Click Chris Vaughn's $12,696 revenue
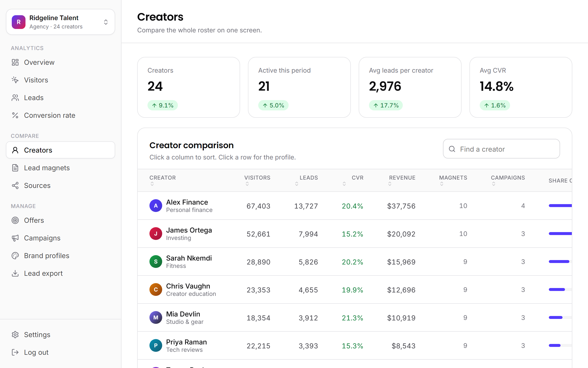Screen dimensions: 588x368 coord(401,290)
